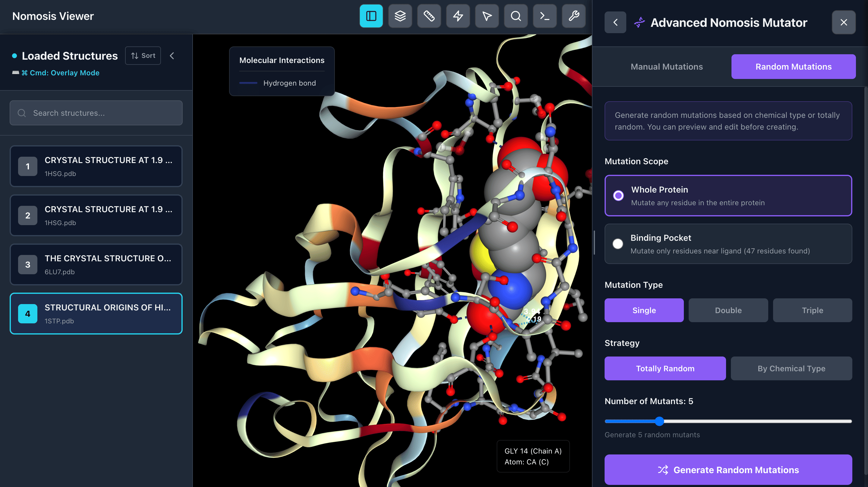Viewport: 868px width, 487px height.
Task: Click Generate Random Mutations button
Action: tap(728, 470)
